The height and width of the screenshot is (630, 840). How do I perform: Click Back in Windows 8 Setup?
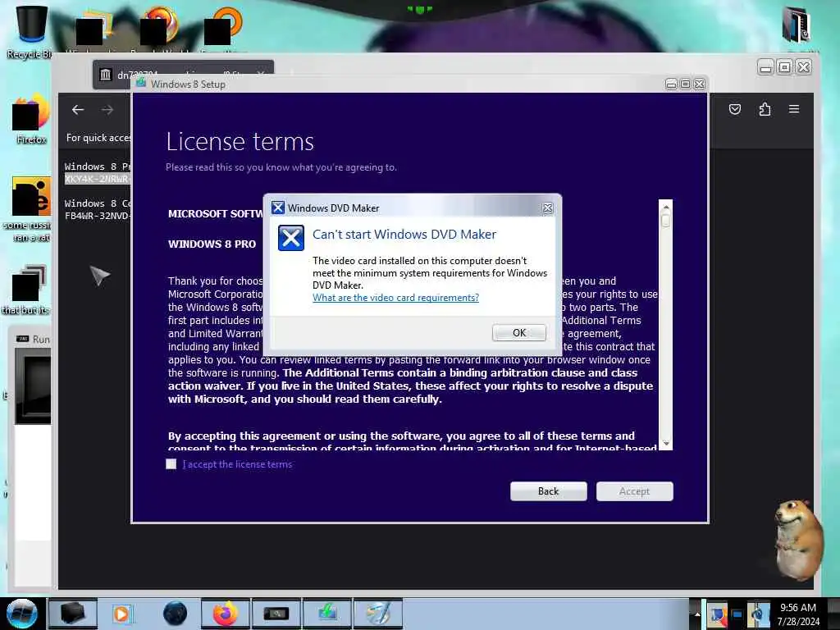(x=548, y=491)
